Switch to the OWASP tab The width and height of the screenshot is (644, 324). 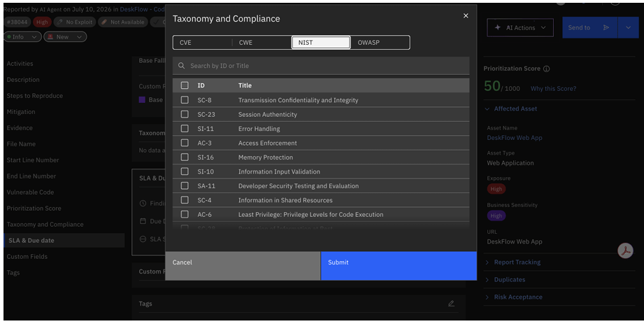pyautogui.click(x=380, y=43)
